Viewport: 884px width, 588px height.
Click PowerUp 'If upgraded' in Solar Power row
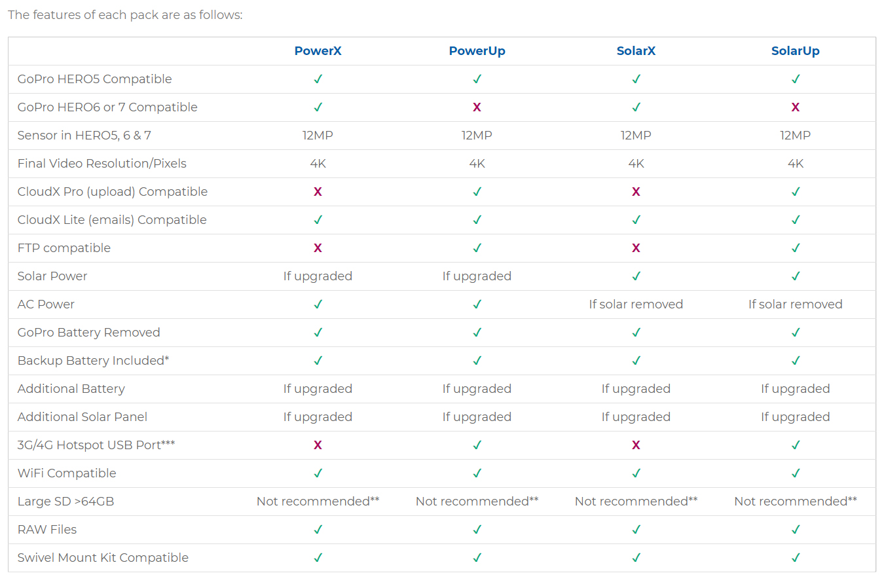click(x=477, y=276)
